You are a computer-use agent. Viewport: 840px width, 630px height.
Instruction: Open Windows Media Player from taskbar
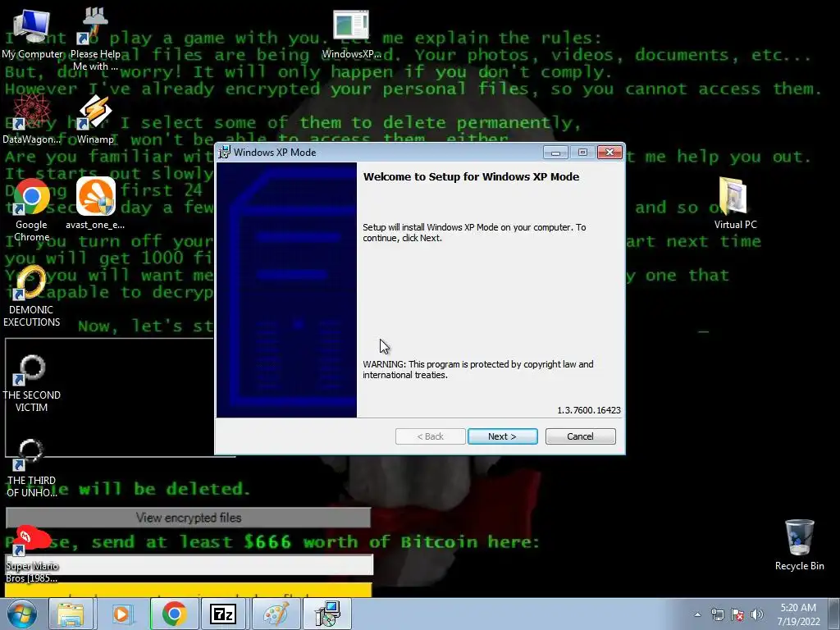(x=121, y=614)
